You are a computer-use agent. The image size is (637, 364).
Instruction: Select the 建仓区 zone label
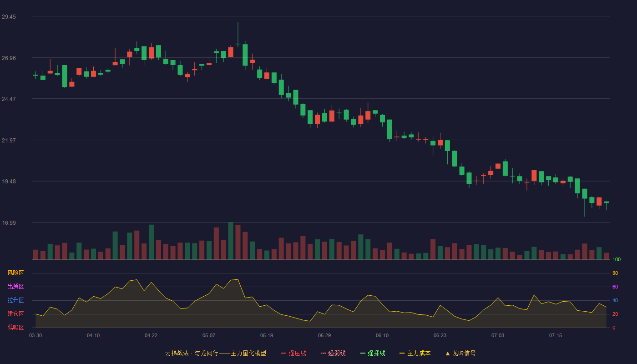[x=15, y=314]
